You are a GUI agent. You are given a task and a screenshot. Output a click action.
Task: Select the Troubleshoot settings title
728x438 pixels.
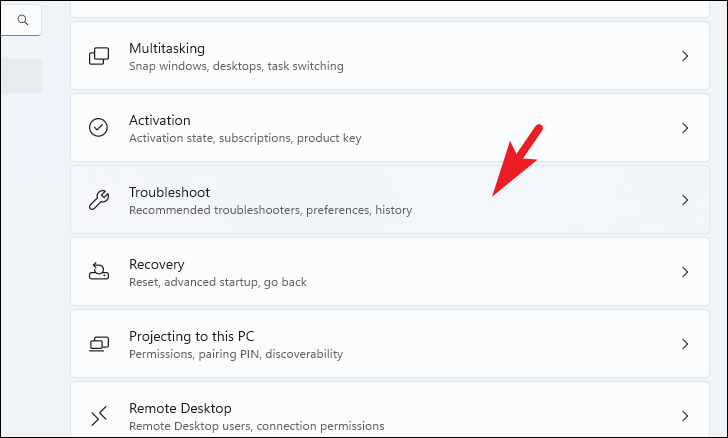click(169, 192)
